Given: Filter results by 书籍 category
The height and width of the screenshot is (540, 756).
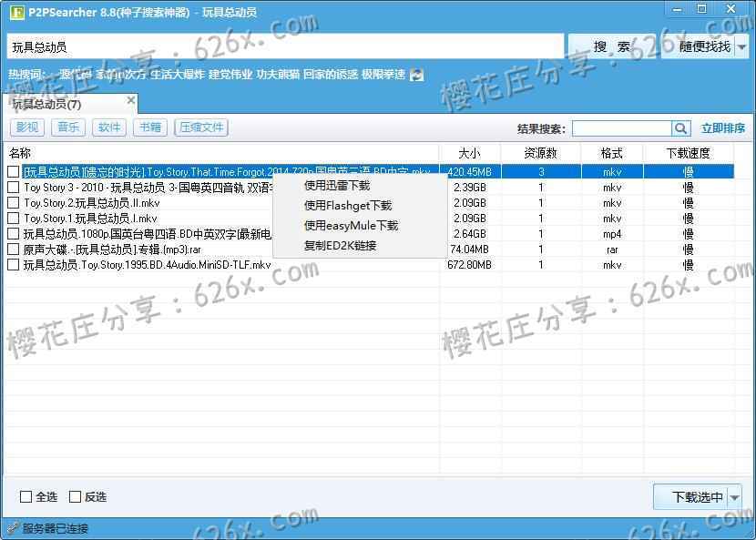Looking at the screenshot, I should pyautogui.click(x=150, y=127).
